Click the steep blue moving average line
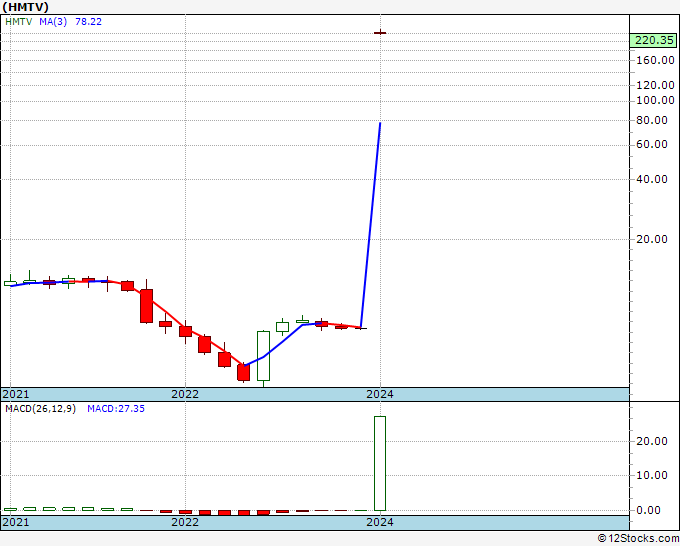 point(371,225)
